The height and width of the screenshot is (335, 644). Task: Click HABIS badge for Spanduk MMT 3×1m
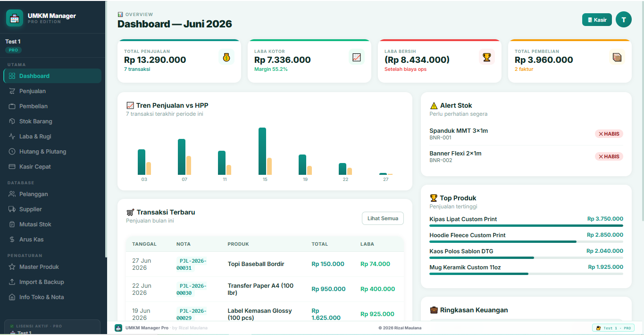coord(609,134)
